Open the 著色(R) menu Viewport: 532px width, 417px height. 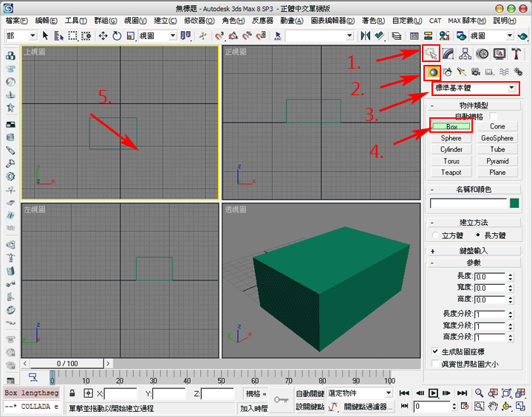tap(373, 21)
